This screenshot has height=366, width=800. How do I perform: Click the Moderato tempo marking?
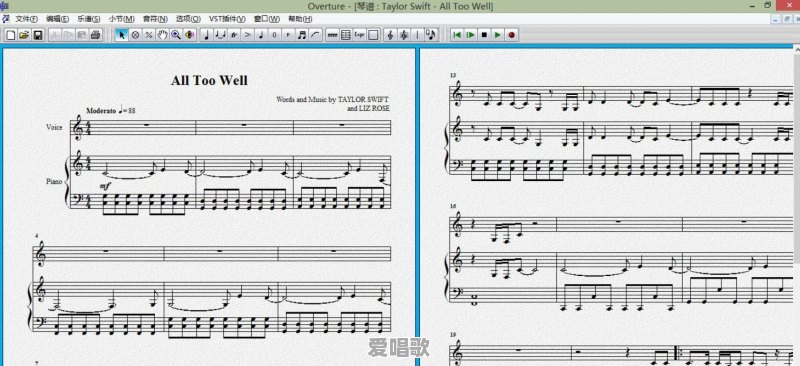pyautogui.click(x=101, y=110)
